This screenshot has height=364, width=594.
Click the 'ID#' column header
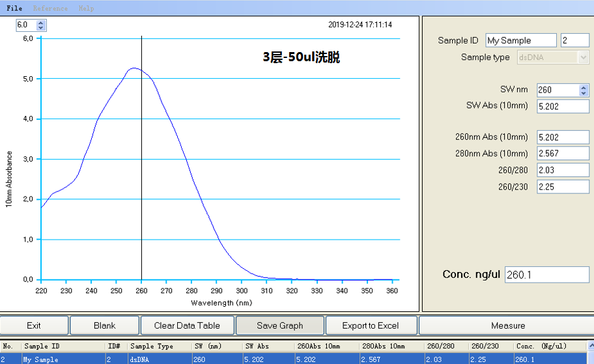pyautogui.click(x=117, y=346)
